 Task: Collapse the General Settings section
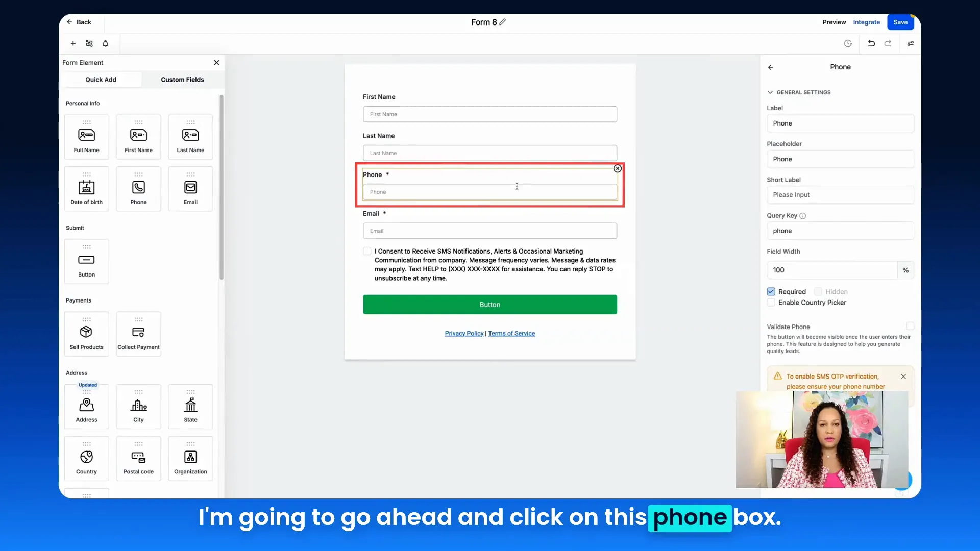click(x=770, y=92)
